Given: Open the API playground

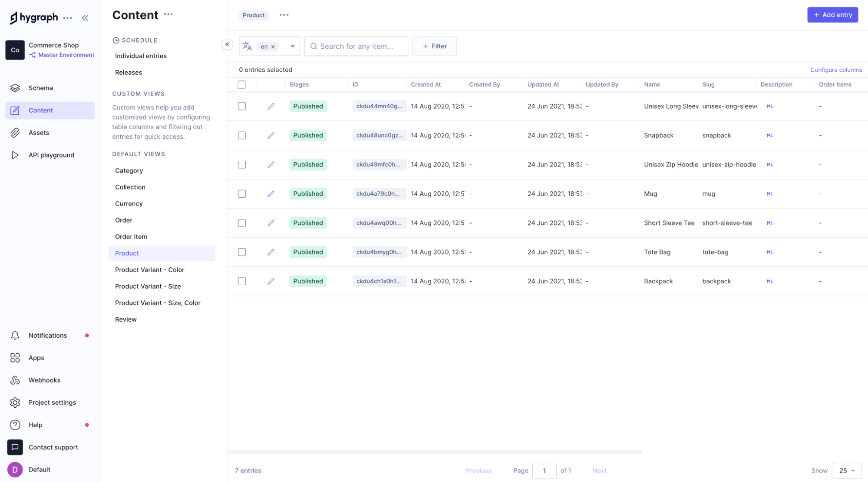Looking at the screenshot, I should [x=51, y=155].
